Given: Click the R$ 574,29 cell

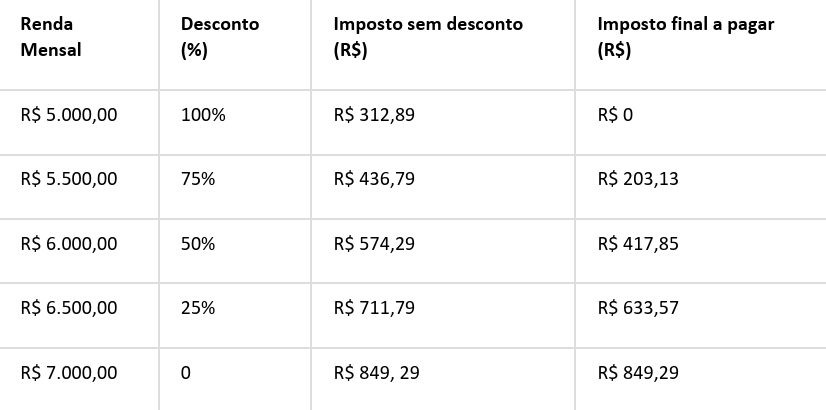Looking at the screenshot, I should click(374, 243).
